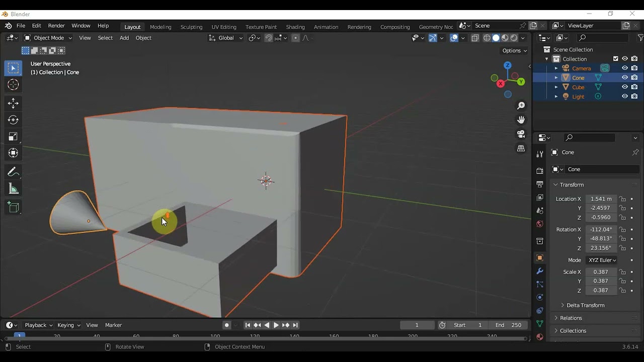The height and width of the screenshot is (362, 644).
Task: Hide Camera in viewport via eye
Action: tap(625, 68)
